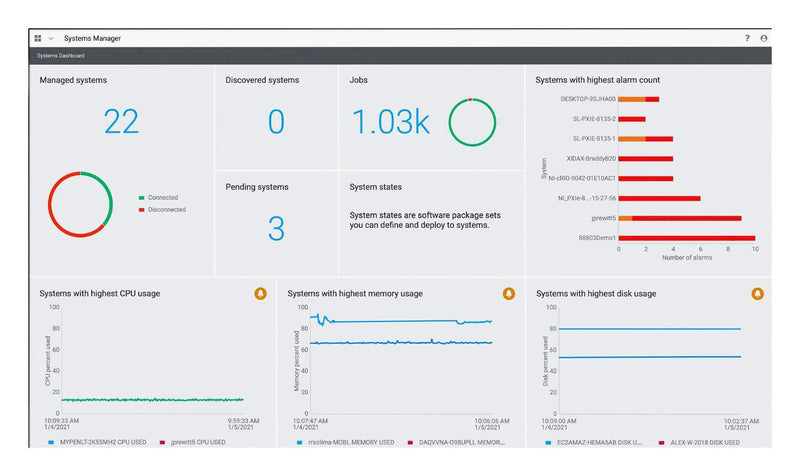The image size is (800, 476).
Task: Open the user account icon
Action: tap(764, 38)
